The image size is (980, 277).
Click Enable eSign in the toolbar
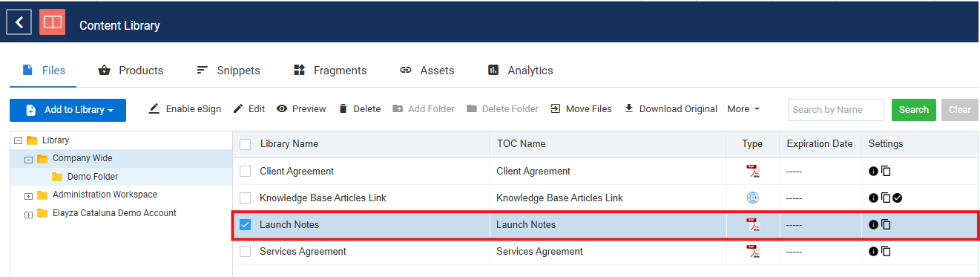[x=185, y=109]
